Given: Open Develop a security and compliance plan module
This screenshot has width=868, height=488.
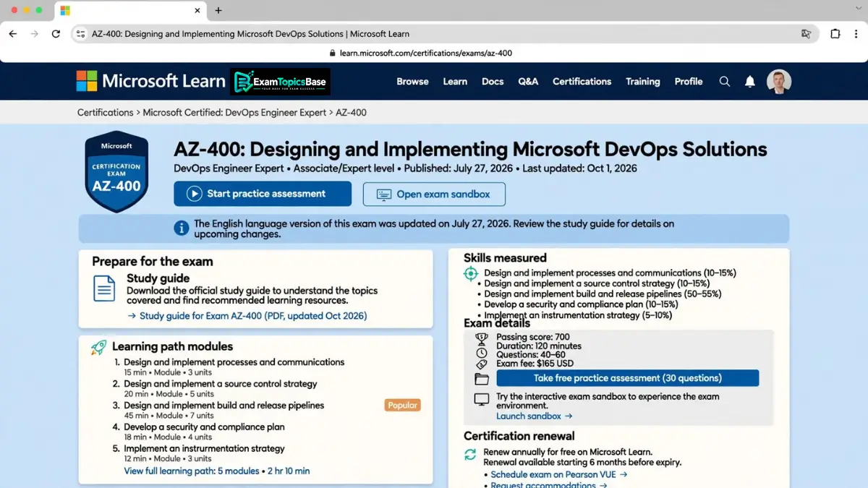Looking at the screenshot, I should pos(205,427).
